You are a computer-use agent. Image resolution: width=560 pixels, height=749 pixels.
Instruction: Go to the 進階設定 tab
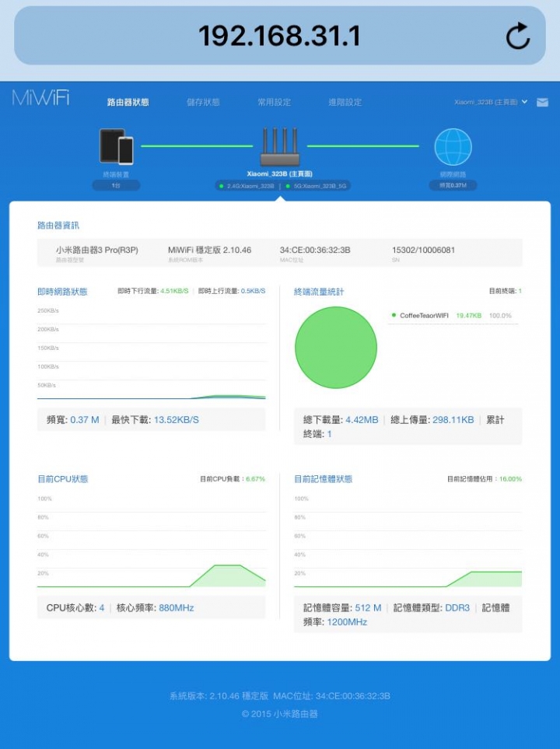coord(345,102)
